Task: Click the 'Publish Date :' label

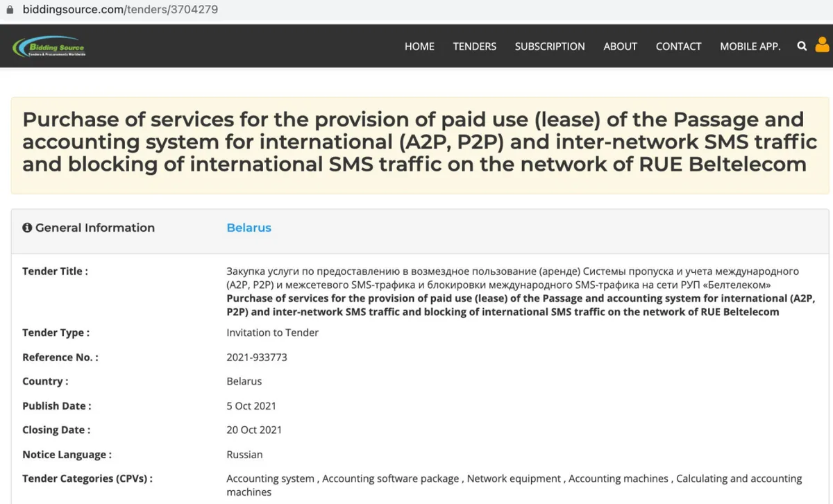Action: pos(57,405)
